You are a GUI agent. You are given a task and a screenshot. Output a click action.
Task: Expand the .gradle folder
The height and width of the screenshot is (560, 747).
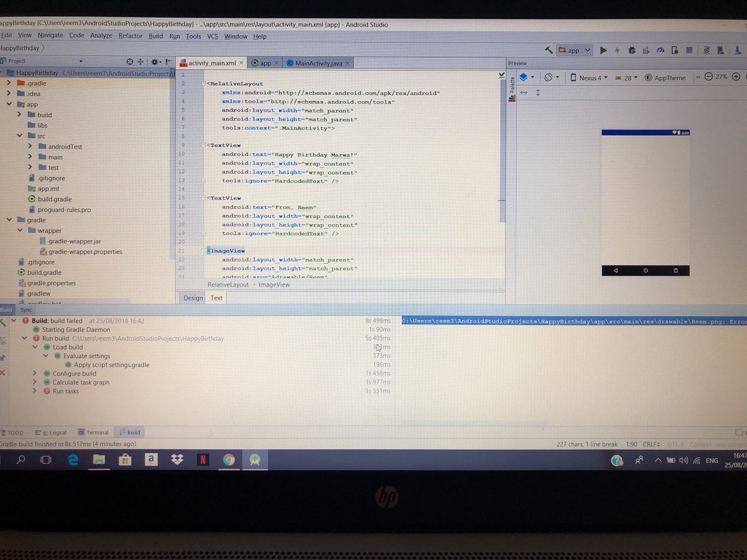pos(9,83)
